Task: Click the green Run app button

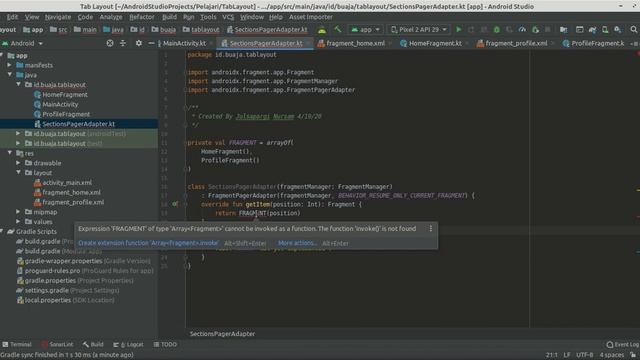Action: [x=458, y=29]
